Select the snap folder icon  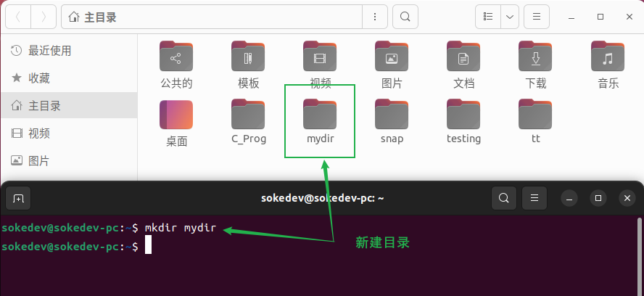[x=392, y=114]
